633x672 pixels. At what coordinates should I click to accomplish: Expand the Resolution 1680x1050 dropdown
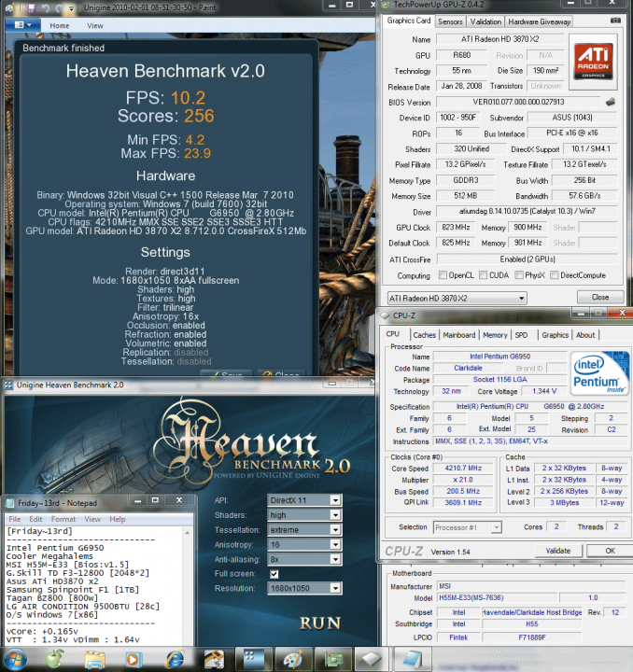click(335, 588)
